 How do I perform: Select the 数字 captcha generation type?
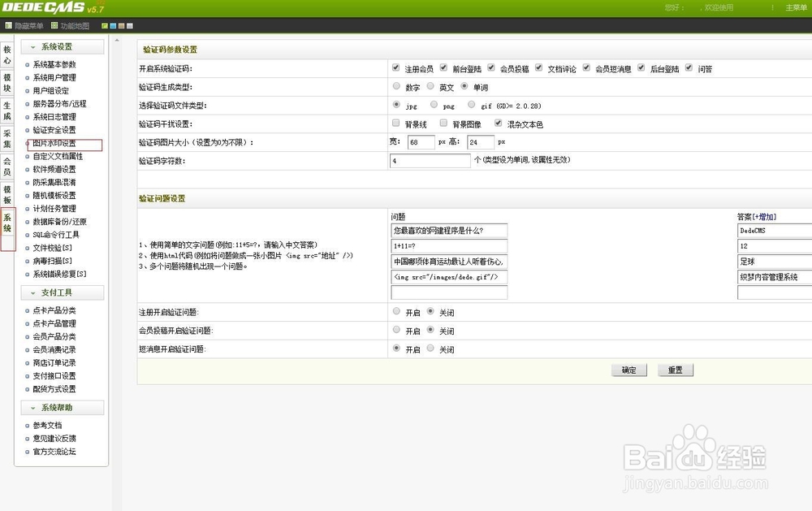coord(397,86)
